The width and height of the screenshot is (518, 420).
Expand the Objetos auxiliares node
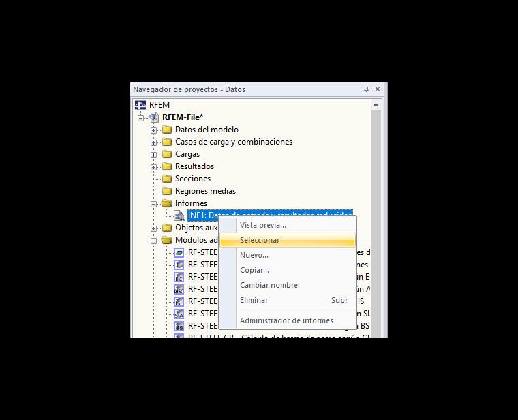[x=153, y=228]
